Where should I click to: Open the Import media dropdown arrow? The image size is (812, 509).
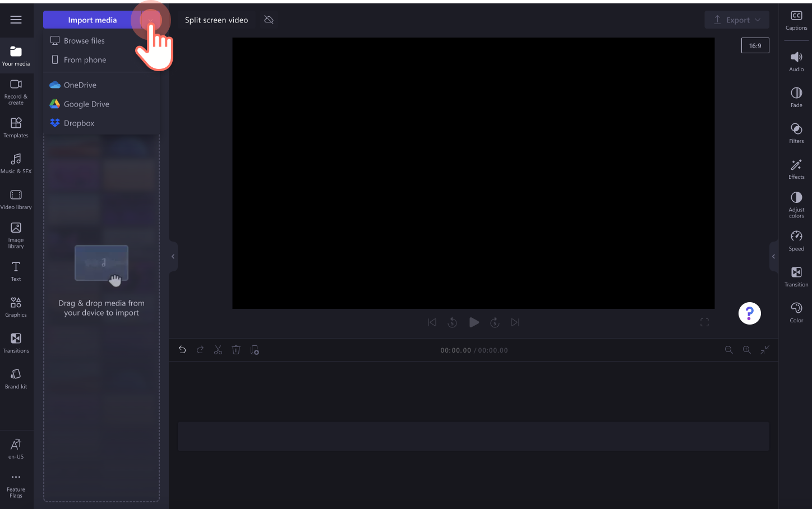point(150,20)
